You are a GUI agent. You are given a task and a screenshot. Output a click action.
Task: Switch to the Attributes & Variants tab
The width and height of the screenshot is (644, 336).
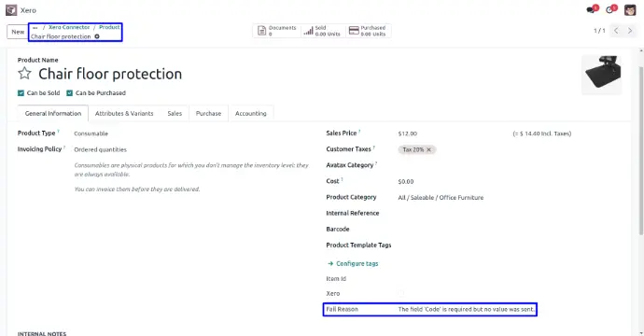click(x=124, y=113)
